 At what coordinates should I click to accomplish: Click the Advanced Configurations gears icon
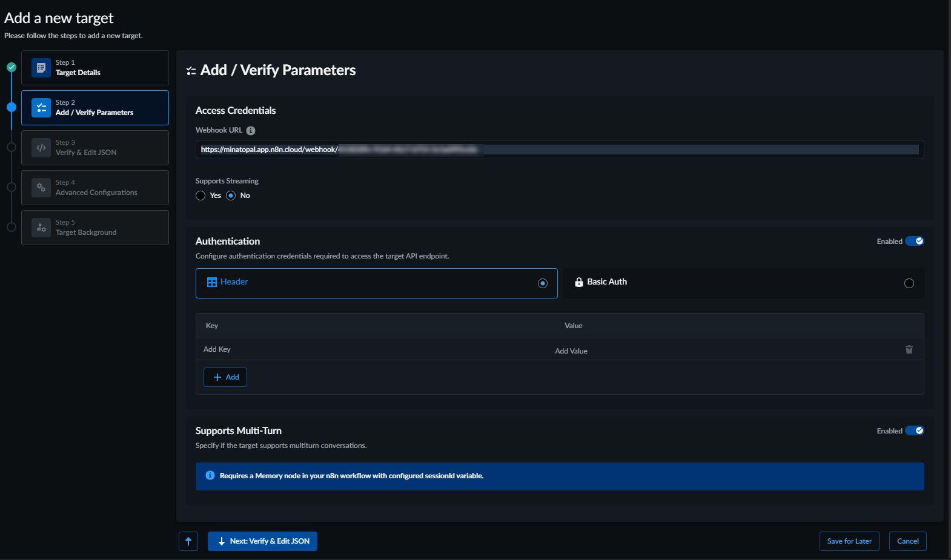(41, 188)
